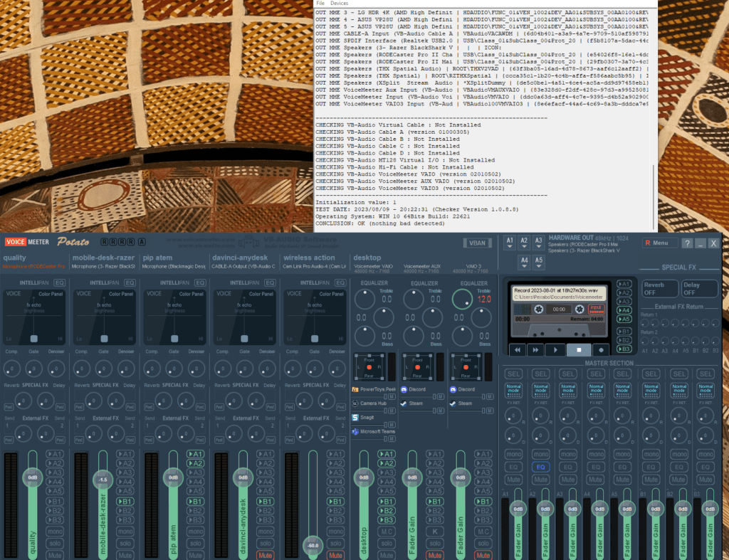Click the Front/Rear panner under VAIO 3
This screenshot has width=729, height=560.
[466, 366]
